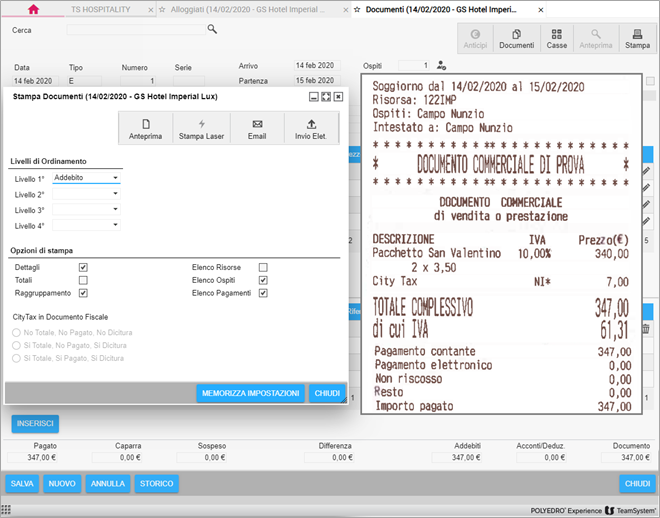
Task: Open Casse in the toolbar
Action: coord(556,39)
